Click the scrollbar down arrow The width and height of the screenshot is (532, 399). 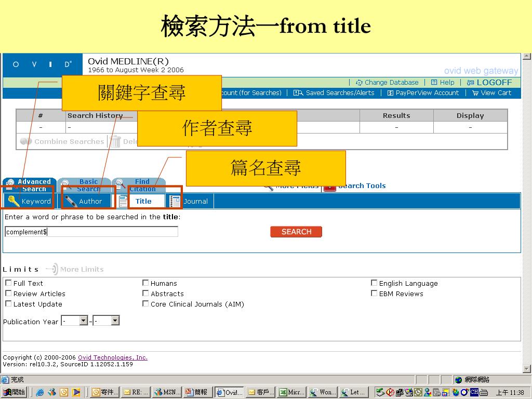click(x=527, y=368)
